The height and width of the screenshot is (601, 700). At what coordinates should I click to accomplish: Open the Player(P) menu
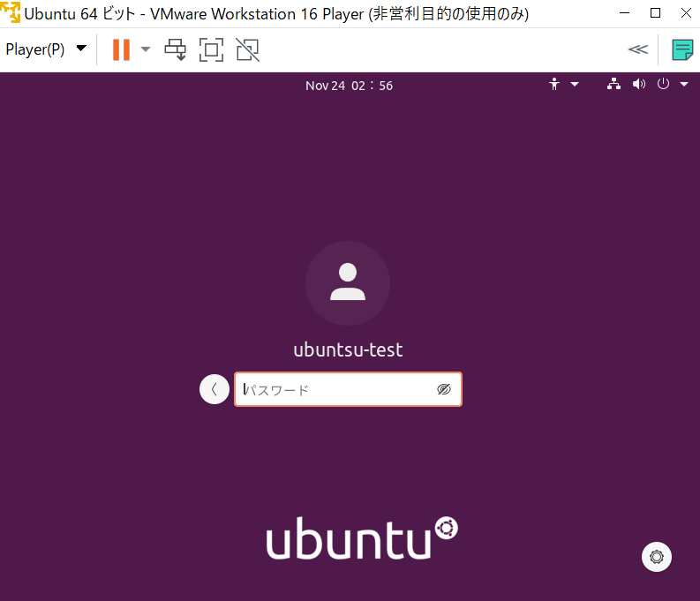pos(46,49)
